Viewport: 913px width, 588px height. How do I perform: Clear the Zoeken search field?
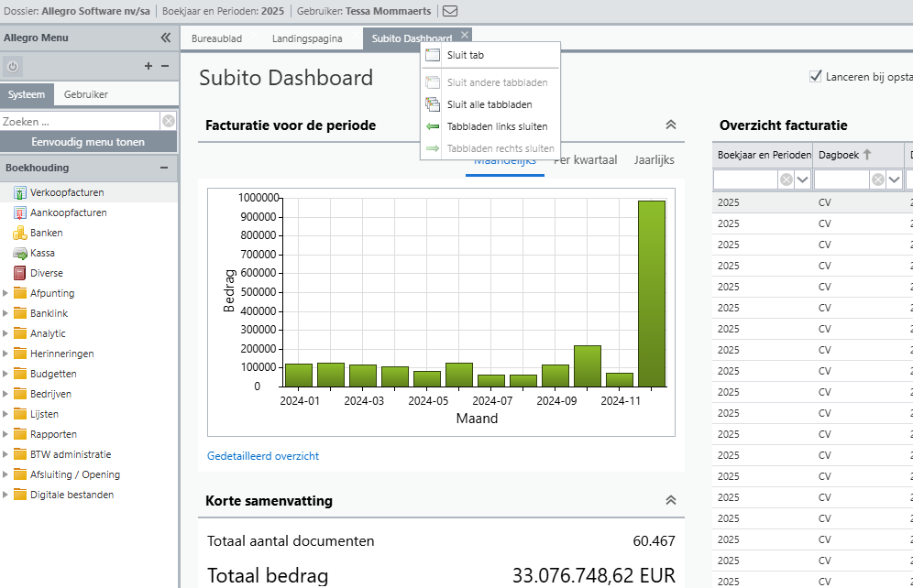pyautogui.click(x=169, y=121)
